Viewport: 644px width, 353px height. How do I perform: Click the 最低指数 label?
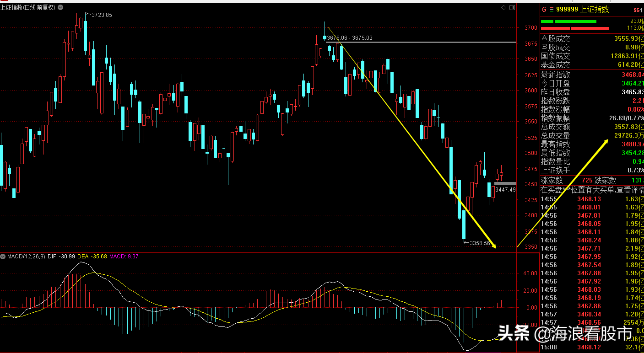556,153
